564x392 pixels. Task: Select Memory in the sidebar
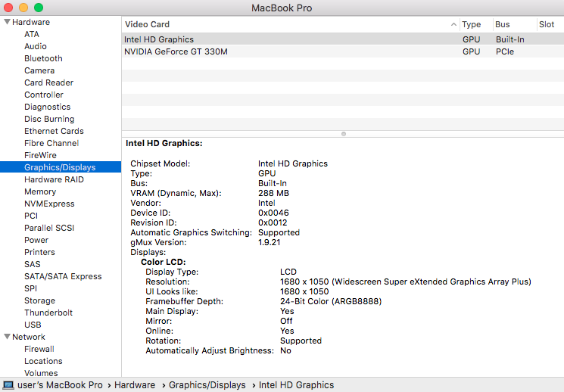click(x=40, y=191)
